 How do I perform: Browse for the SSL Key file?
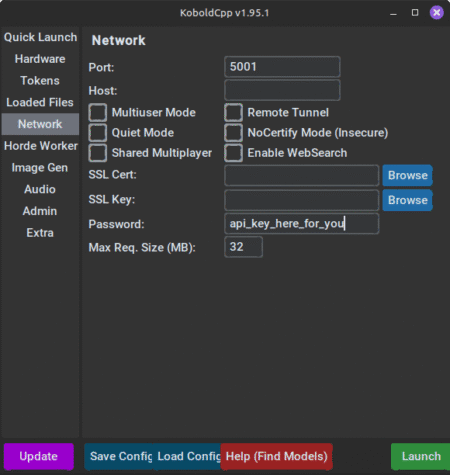coord(407,200)
